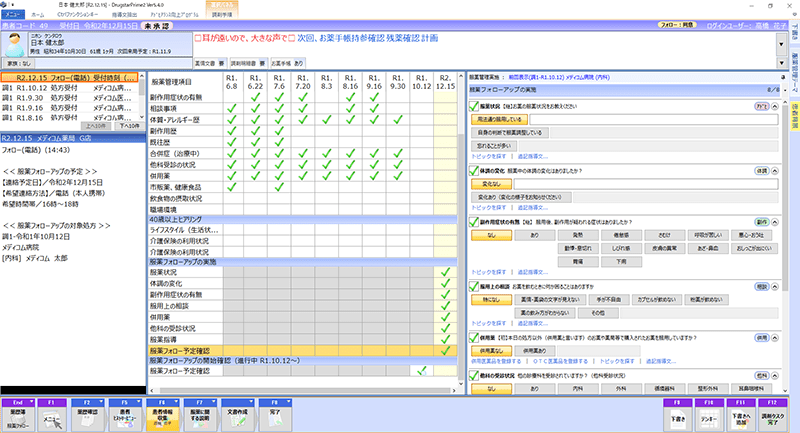Switch to the ホーム tab

37,17
